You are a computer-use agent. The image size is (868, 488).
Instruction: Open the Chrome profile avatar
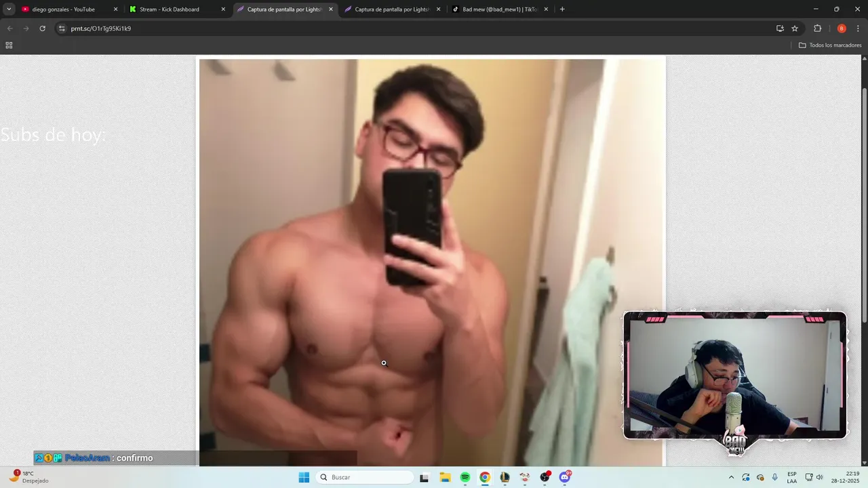tap(842, 28)
